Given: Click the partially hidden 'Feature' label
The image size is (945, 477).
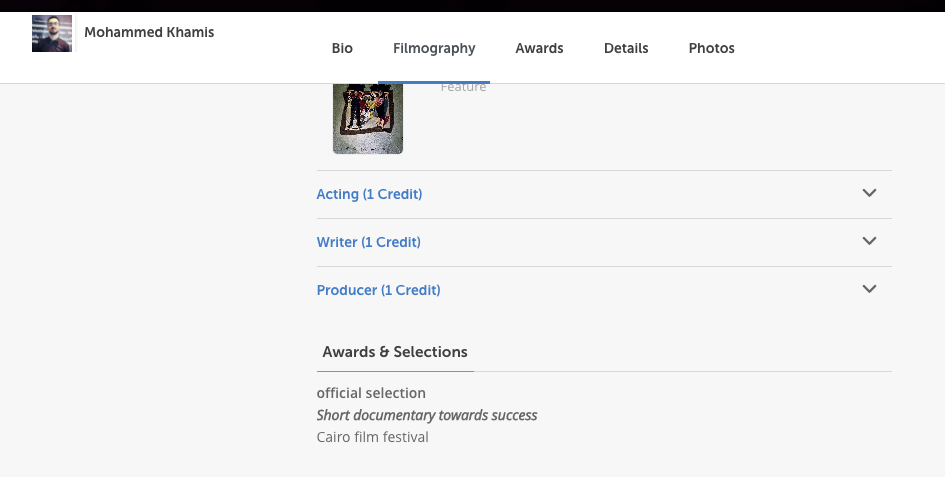Looking at the screenshot, I should pyautogui.click(x=463, y=88).
